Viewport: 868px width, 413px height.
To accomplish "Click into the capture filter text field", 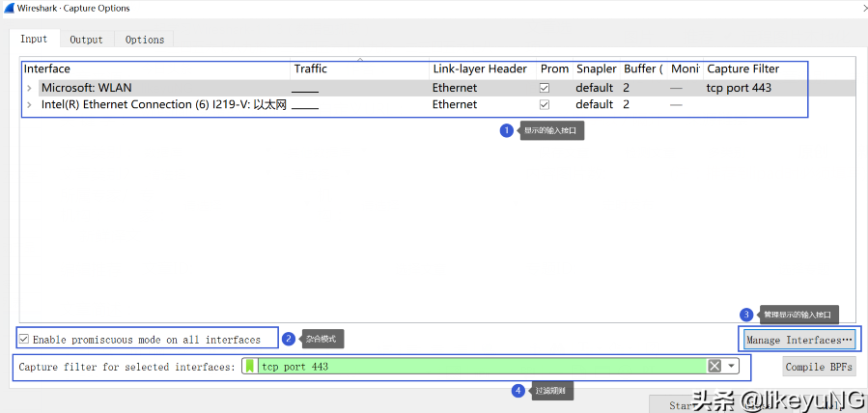I will coord(482,366).
